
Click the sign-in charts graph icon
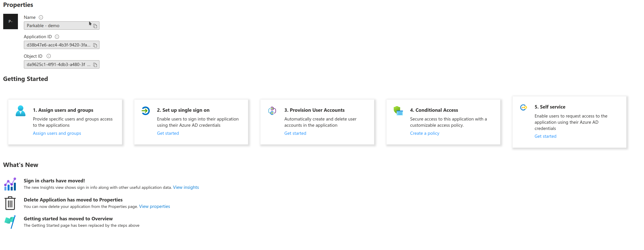[x=10, y=184]
